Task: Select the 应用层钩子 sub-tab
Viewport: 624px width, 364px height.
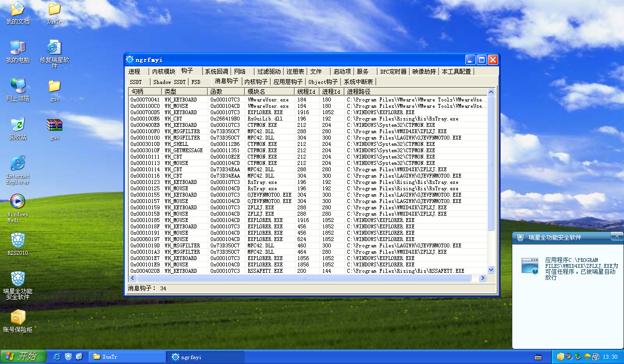Action: (x=288, y=82)
